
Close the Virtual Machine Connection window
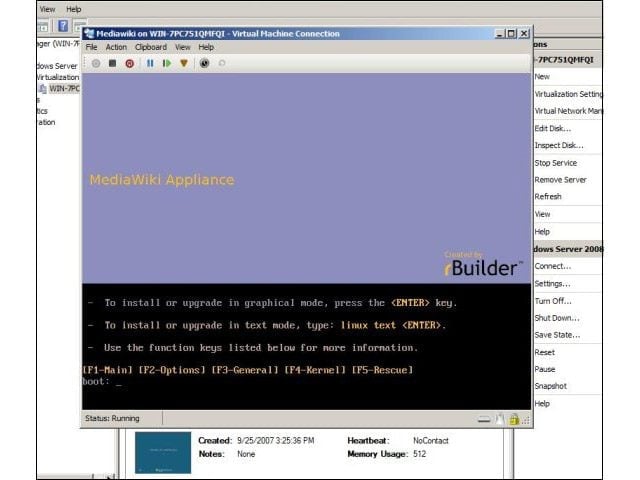pos(524,34)
